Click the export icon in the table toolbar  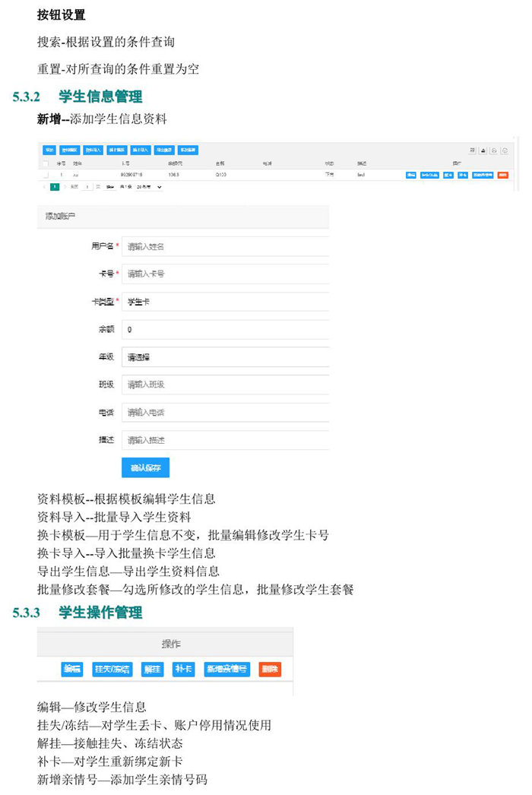tap(483, 150)
